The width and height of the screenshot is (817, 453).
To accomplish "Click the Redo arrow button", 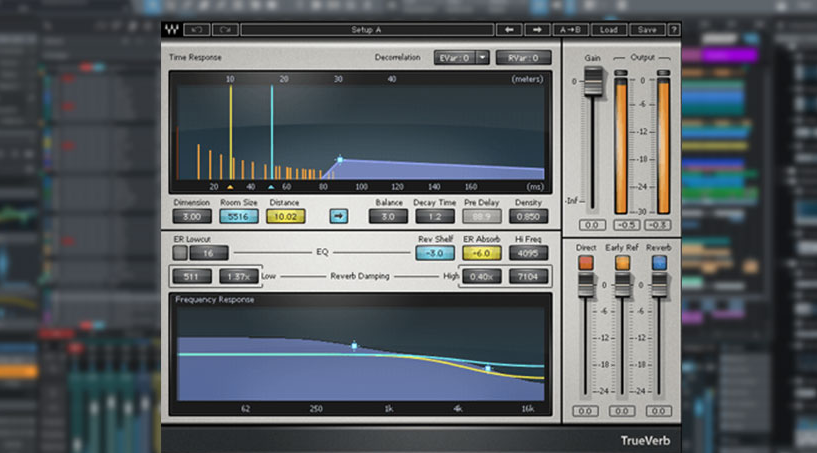I will coord(225,30).
